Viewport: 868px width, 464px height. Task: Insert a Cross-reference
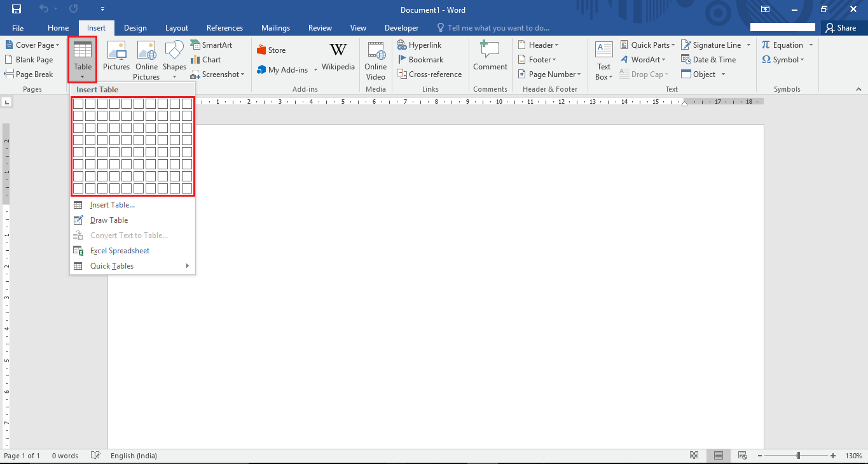point(430,74)
